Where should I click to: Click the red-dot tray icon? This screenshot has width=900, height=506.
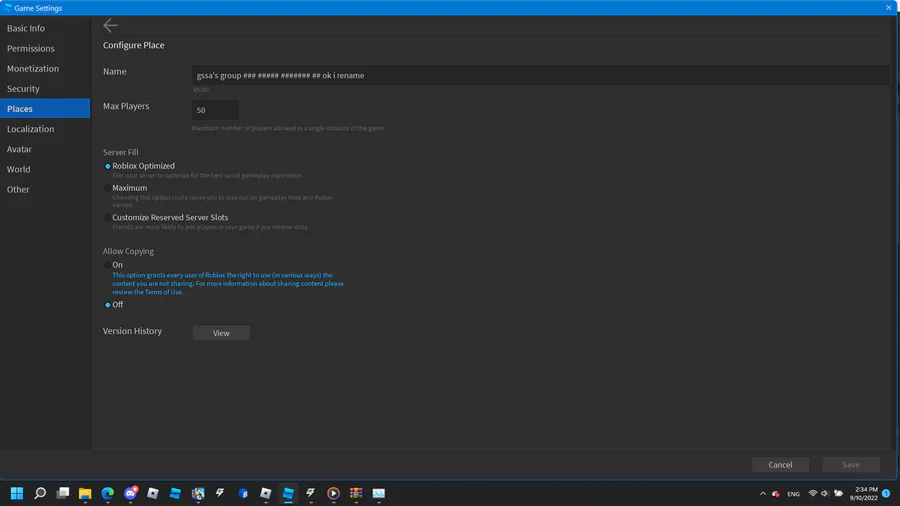click(775, 493)
